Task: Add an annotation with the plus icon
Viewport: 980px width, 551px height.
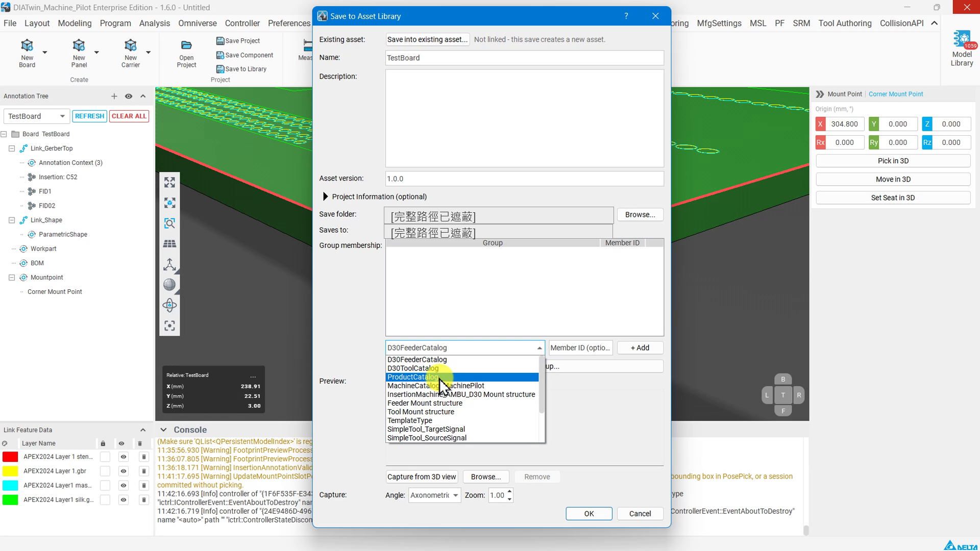Action: coord(114,96)
